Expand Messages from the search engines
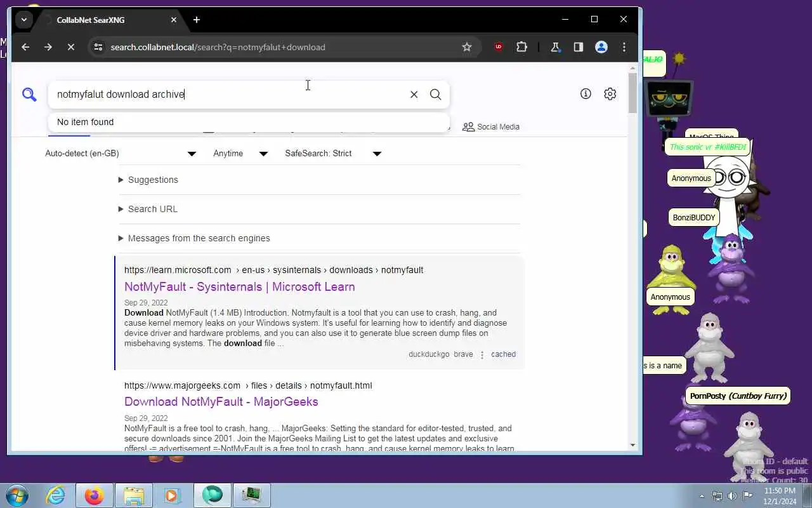812x508 pixels. pyautogui.click(x=194, y=238)
